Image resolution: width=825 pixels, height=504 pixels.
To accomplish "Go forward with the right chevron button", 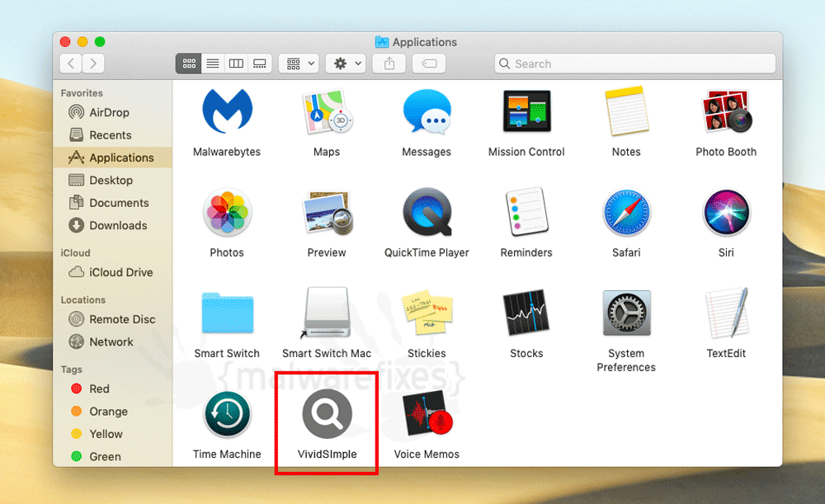I will [x=93, y=64].
